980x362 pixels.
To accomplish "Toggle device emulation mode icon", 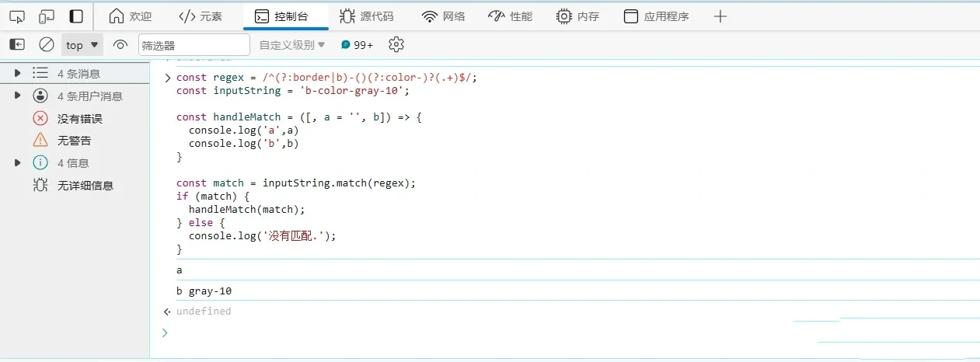I will pyautogui.click(x=47, y=16).
